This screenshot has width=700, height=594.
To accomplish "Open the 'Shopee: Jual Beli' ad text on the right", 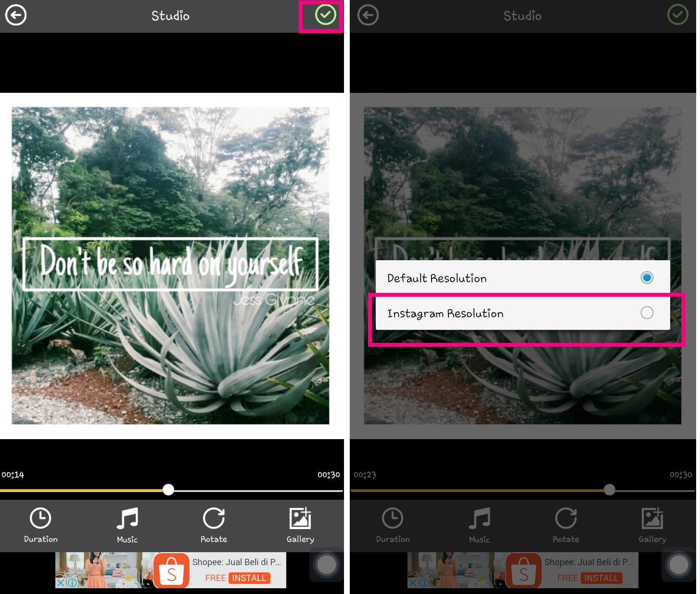I will [x=589, y=562].
